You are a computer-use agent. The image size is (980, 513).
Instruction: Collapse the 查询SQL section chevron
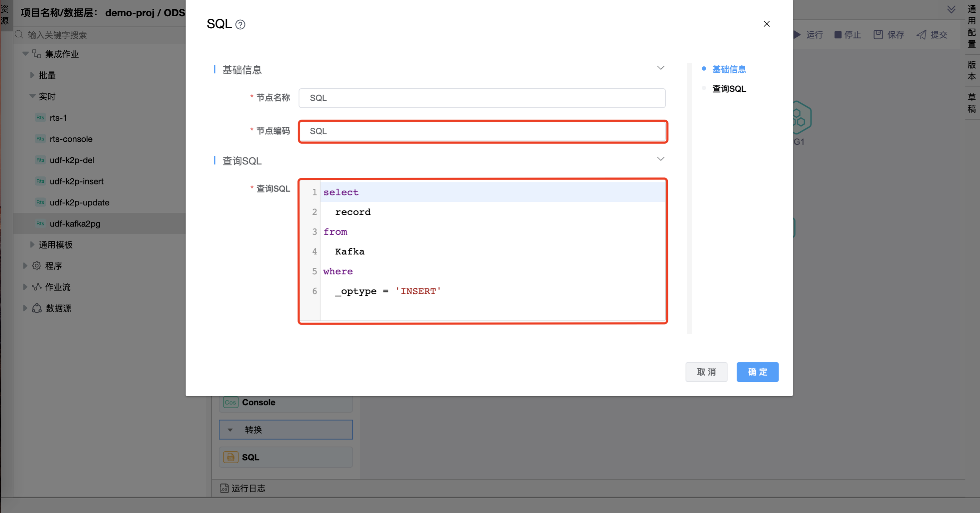pyautogui.click(x=660, y=159)
